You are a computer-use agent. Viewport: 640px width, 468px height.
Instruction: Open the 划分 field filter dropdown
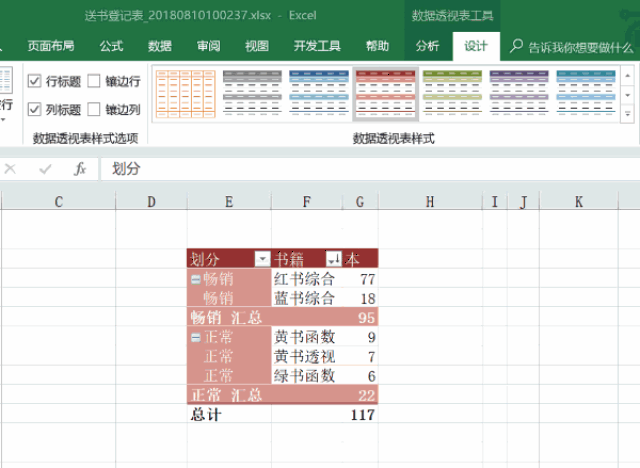point(262,259)
